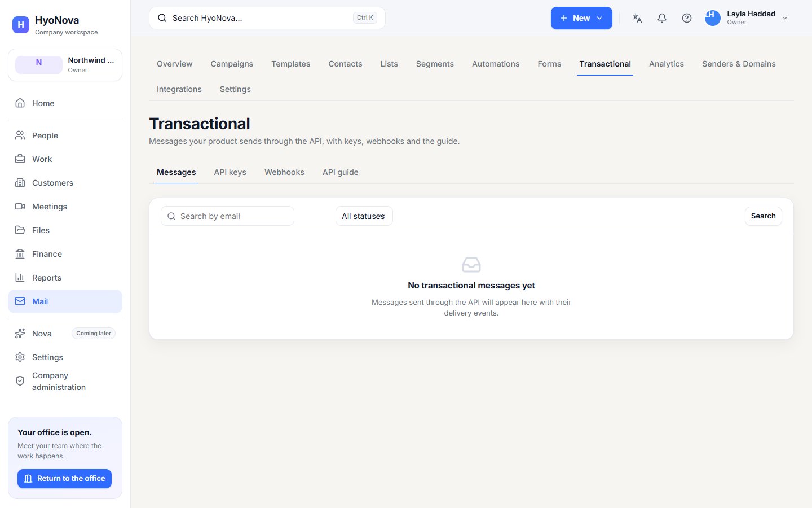The width and height of the screenshot is (812, 508).
Task: Open Layla Haddad account menu
Action: coord(747,18)
